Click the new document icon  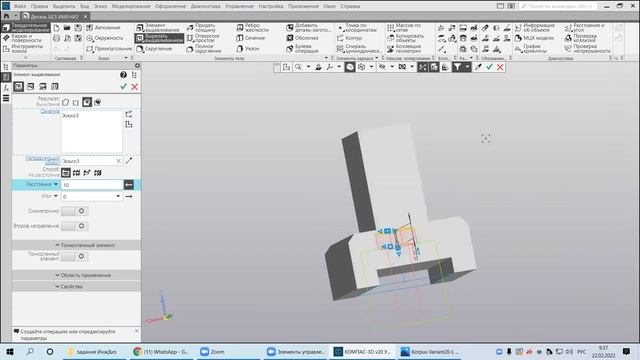point(56,28)
